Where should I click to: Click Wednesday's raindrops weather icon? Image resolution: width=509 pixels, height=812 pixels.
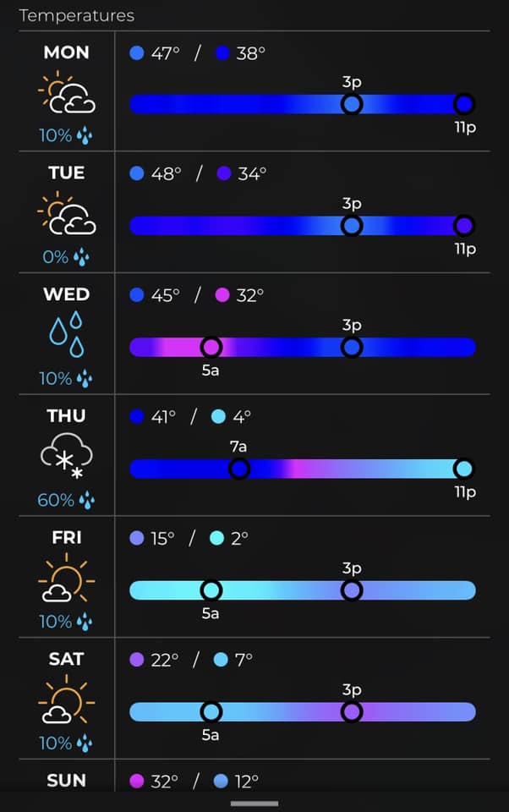pos(67,333)
